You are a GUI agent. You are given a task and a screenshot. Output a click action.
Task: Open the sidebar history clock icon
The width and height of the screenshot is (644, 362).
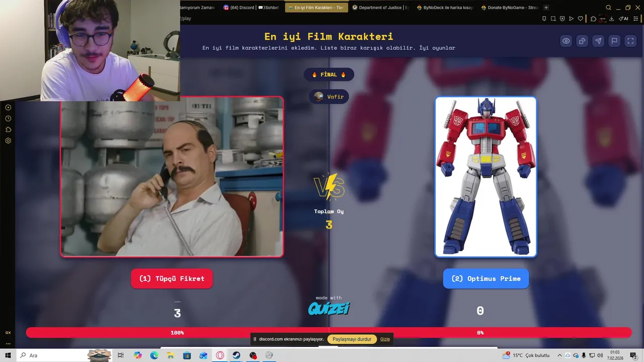8,118
